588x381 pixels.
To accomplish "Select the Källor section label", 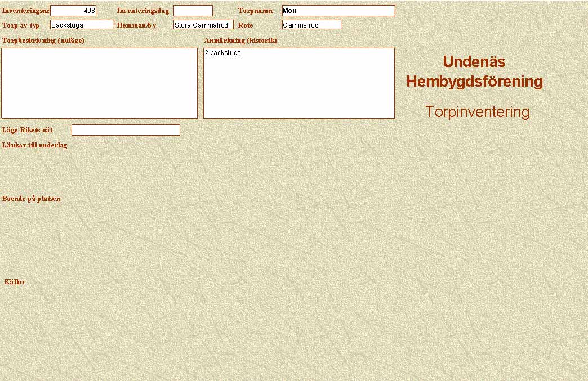I will pos(15,282).
